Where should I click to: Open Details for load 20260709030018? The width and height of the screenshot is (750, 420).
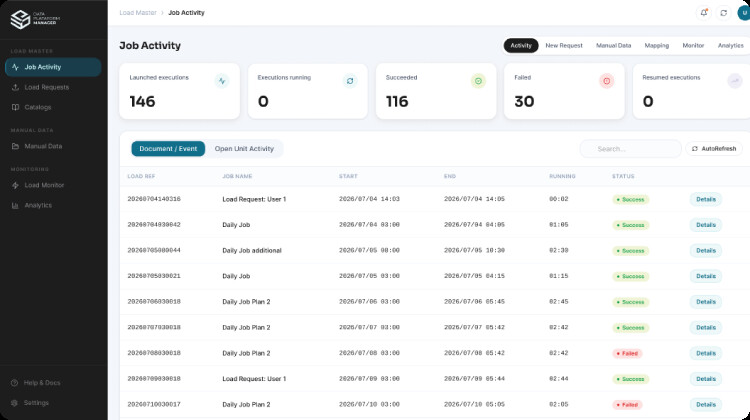(x=706, y=379)
